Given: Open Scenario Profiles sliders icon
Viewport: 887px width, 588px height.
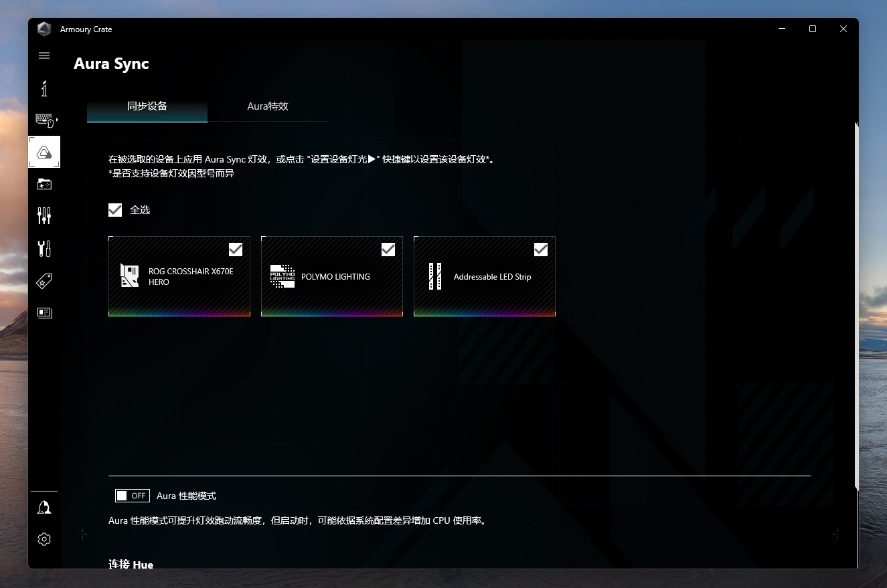Looking at the screenshot, I should click(x=44, y=215).
